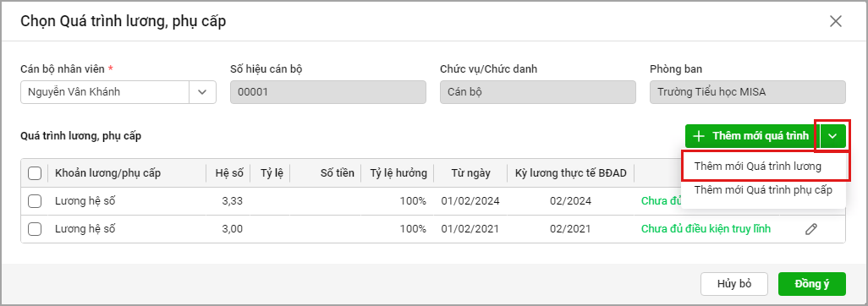The image size is (868, 306).
Task: Click the Khoản lương/phụ cấp column header
Action: point(107,173)
